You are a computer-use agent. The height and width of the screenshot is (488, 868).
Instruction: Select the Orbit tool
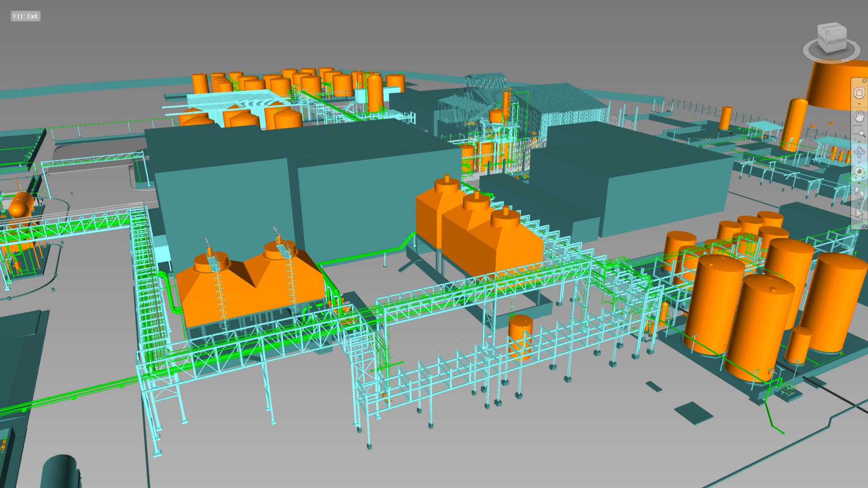coord(859,152)
